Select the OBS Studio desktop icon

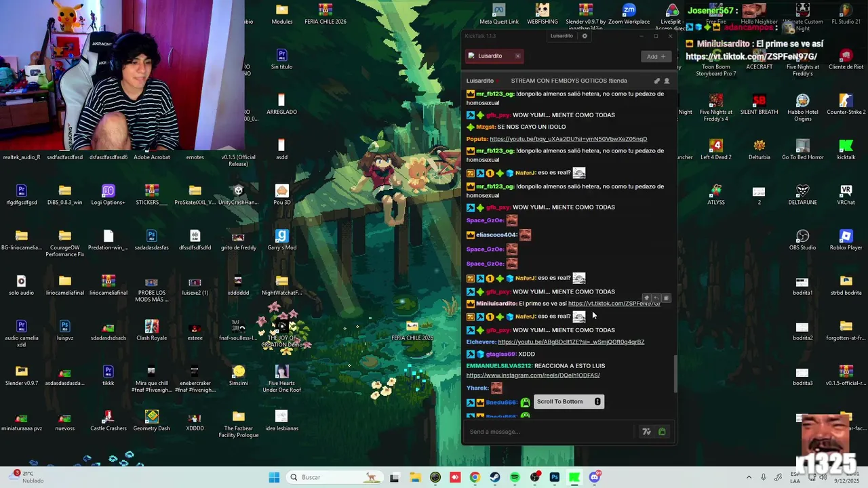(x=802, y=240)
